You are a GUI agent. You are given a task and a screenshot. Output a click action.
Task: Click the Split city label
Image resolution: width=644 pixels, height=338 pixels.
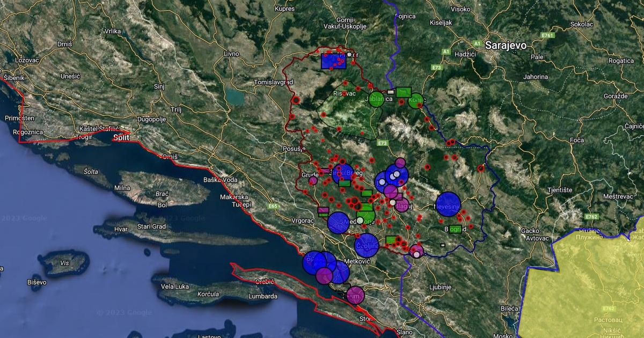point(122,138)
